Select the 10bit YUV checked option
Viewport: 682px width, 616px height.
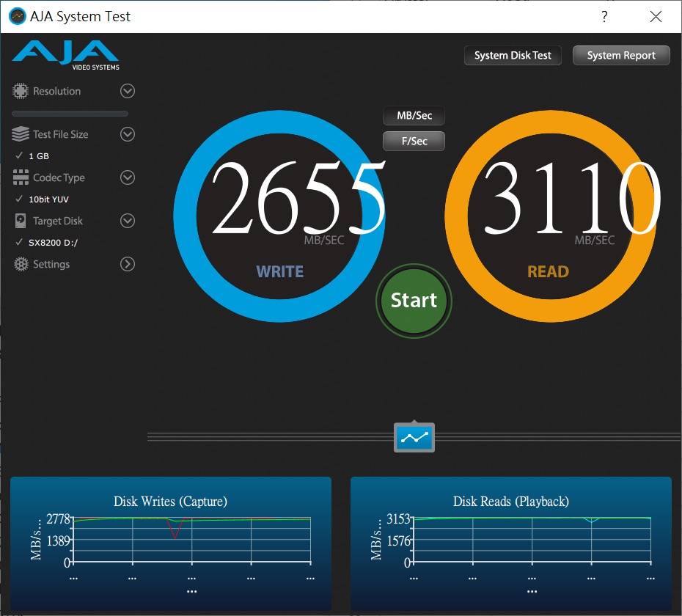coord(43,199)
